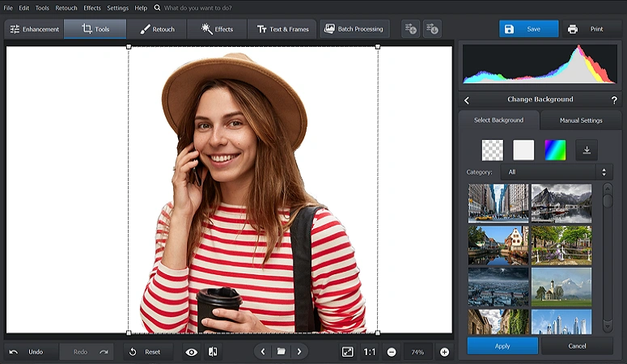627x364 pixels.
Task: Toggle original preview with eye icon
Action: coord(192,352)
